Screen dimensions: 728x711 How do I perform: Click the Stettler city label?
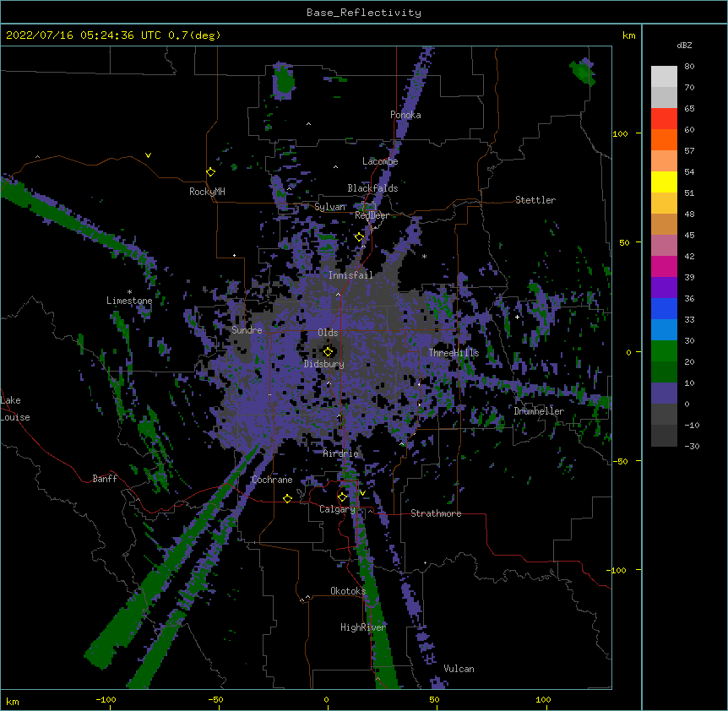click(x=535, y=200)
